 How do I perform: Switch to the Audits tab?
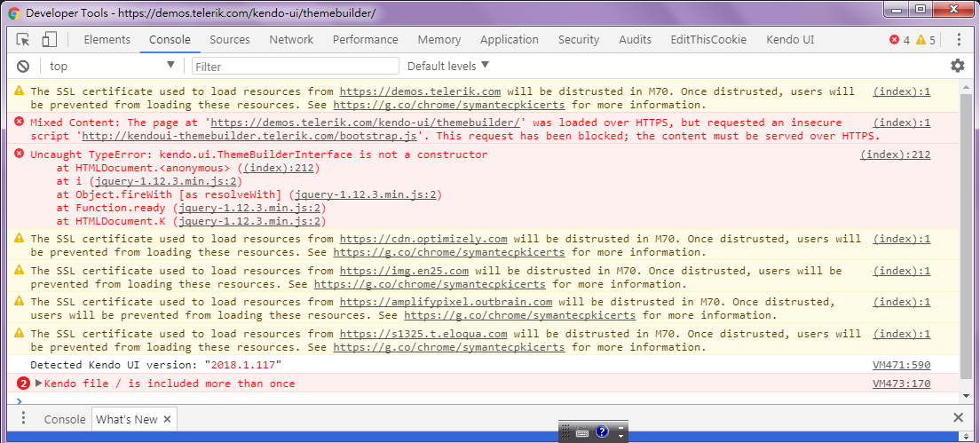point(635,39)
